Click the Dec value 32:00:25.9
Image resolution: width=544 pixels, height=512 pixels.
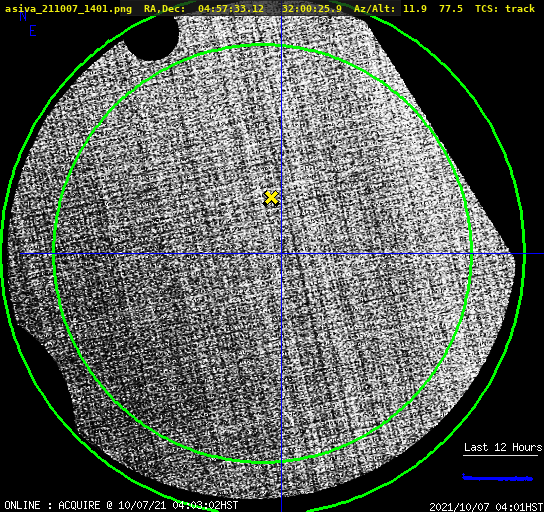[x=312, y=8]
